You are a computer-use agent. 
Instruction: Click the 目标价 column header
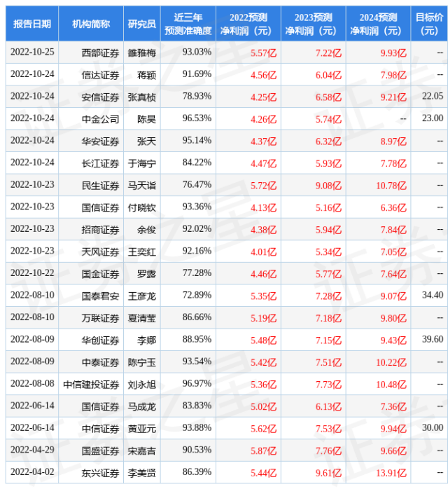429,24
